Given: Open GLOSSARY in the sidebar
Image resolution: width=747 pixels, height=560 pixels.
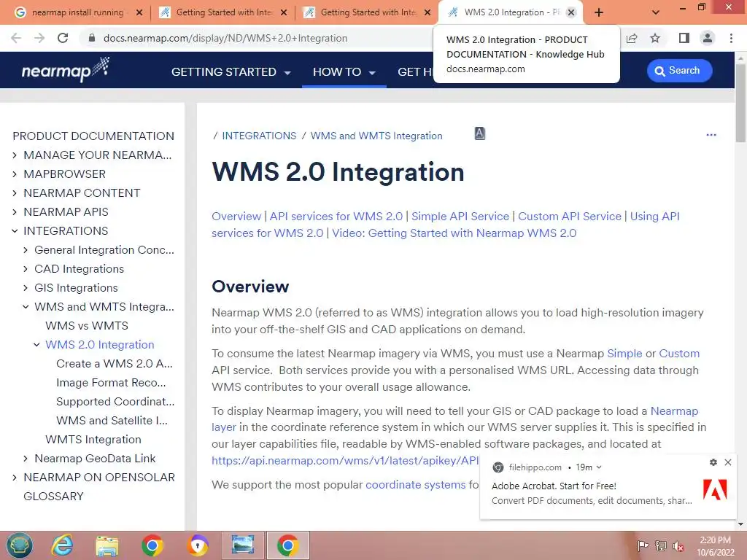Looking at the screenshot, I should click(53, 496).
